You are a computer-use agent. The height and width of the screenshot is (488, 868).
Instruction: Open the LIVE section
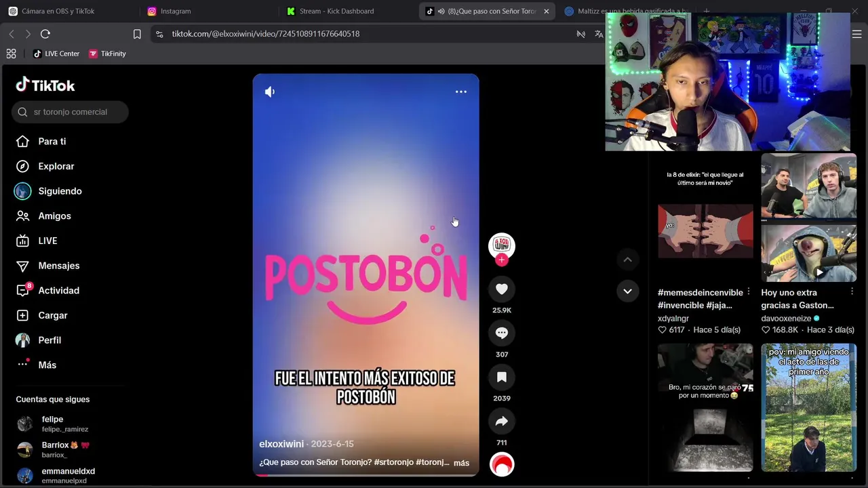[x=37, y=241]
